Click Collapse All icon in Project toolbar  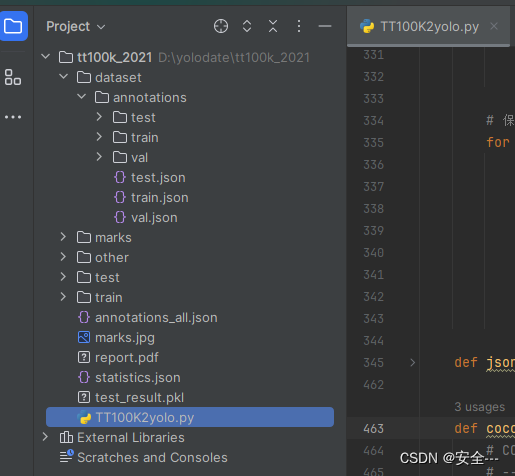pos(273,26)
